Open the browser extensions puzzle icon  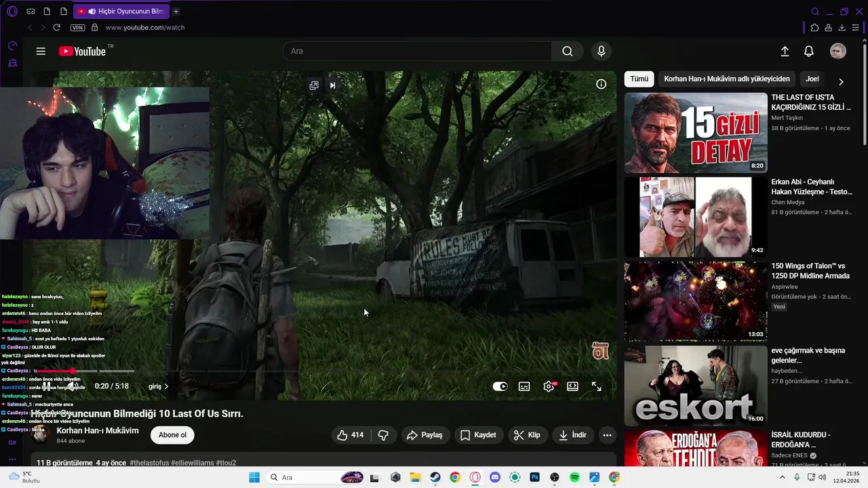point(815,28)
